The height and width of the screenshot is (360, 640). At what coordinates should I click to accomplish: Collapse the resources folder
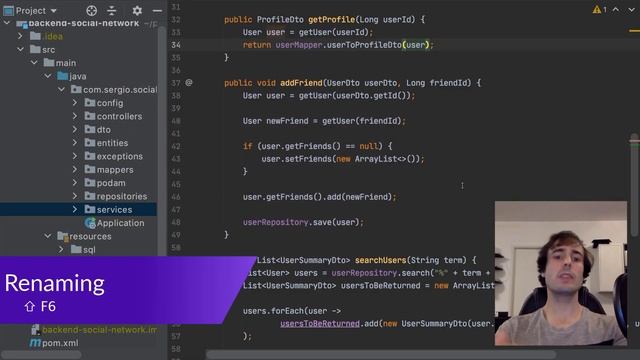[x=48, y=236]
